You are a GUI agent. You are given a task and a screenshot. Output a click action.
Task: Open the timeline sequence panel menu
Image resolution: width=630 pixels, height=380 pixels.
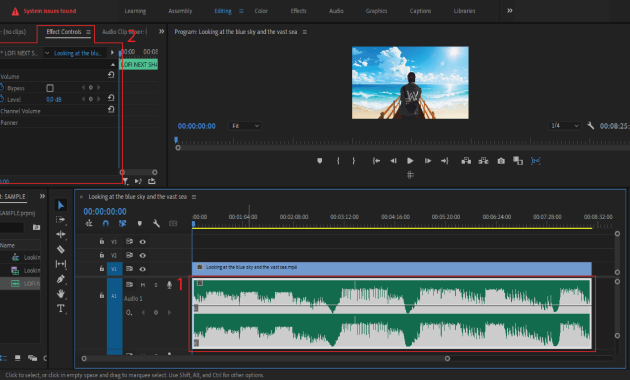click(194, 197)
